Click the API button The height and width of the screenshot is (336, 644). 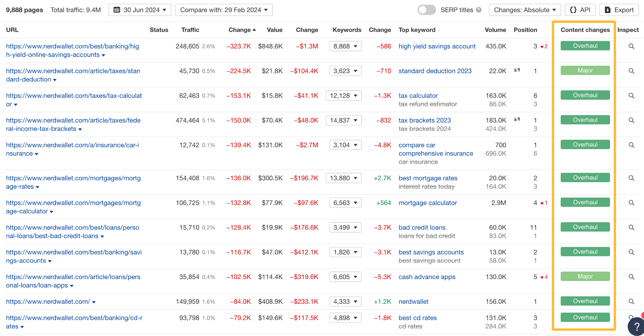tap(580, 10)
